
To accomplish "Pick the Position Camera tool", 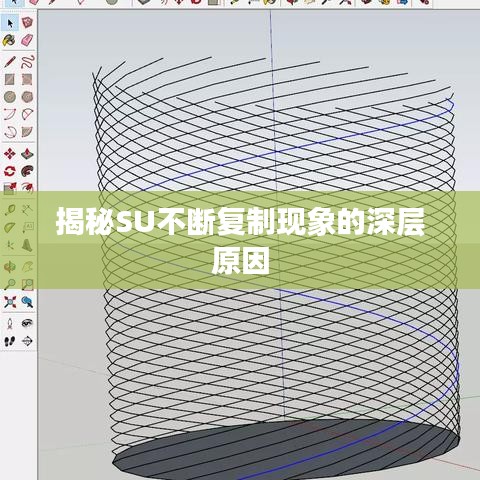I will point(10,323).
